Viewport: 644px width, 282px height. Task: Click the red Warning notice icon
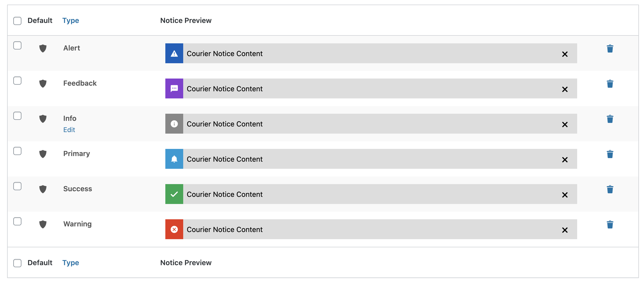point(174,229)
